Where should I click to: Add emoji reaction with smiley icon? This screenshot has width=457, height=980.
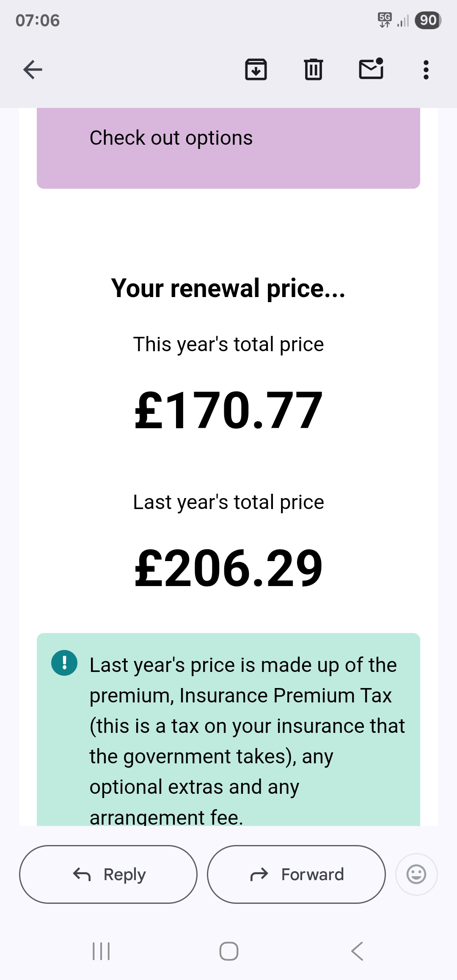416,874
